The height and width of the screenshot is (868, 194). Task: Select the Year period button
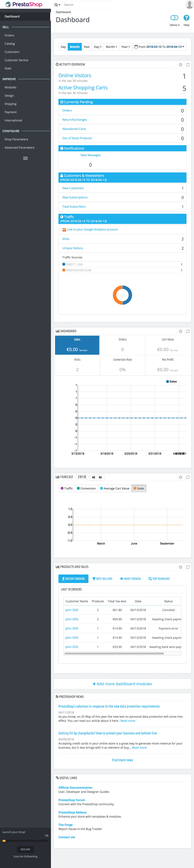click(x=86, y=47)
